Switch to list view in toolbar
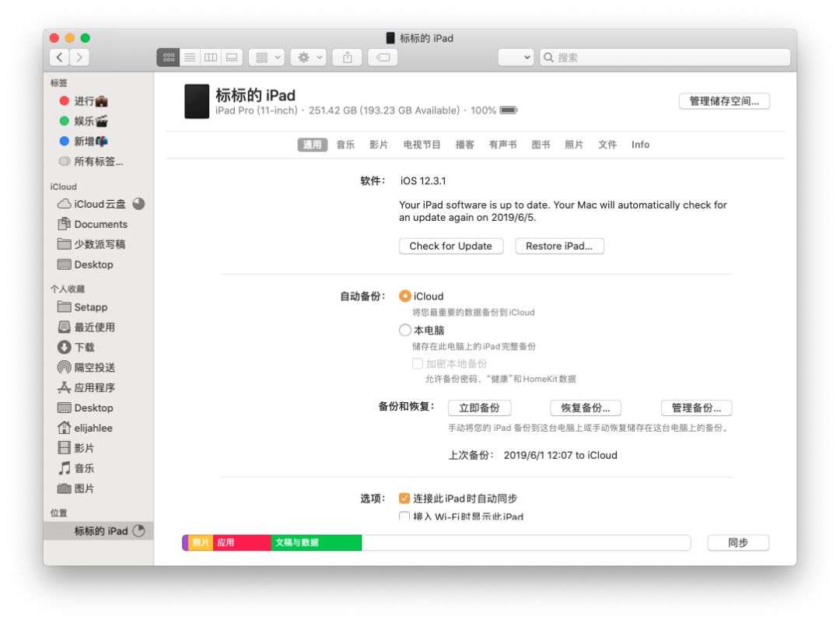 [190, 58]
